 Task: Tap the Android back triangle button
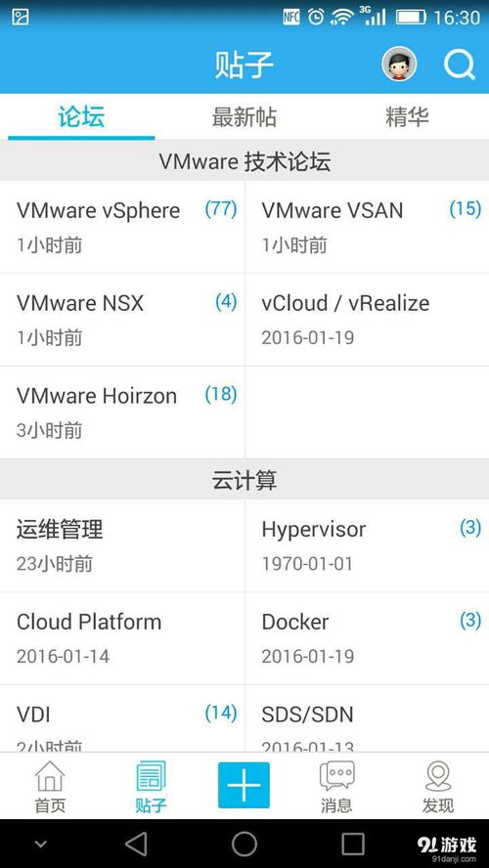coord(136,845)
